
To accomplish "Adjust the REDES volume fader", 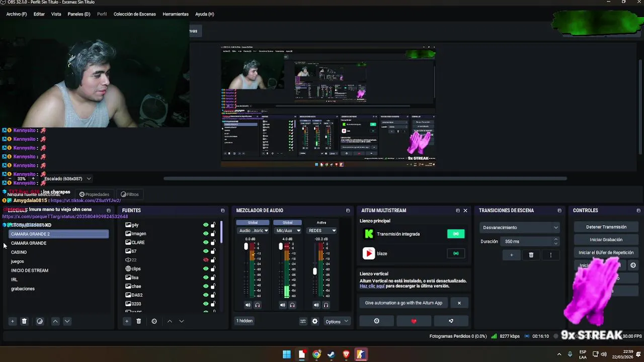I will (315, 271).
